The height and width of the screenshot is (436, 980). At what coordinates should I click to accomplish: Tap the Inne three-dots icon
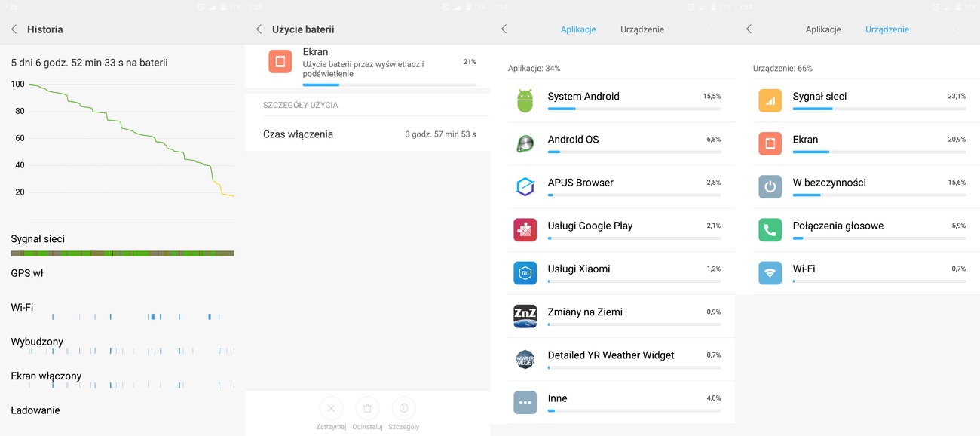pyautogui.click(x=525, y=402)
